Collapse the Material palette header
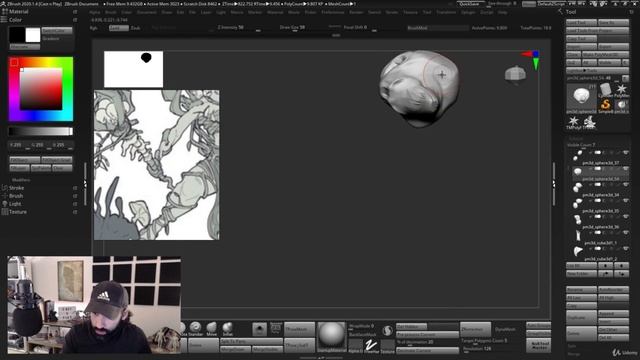The height and width of the screenshot is (360, 640). [19, 11]
